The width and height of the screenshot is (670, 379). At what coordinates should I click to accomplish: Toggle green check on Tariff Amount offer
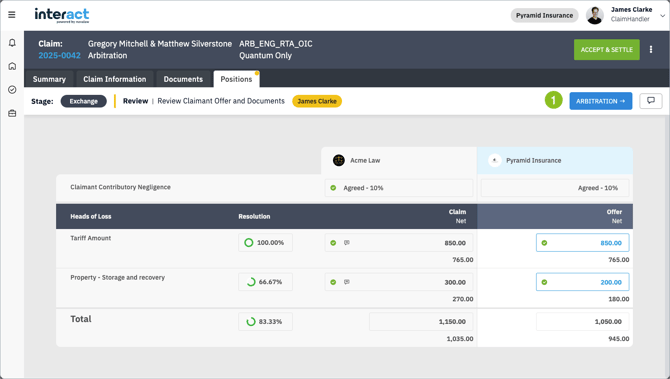click(544, 243)
